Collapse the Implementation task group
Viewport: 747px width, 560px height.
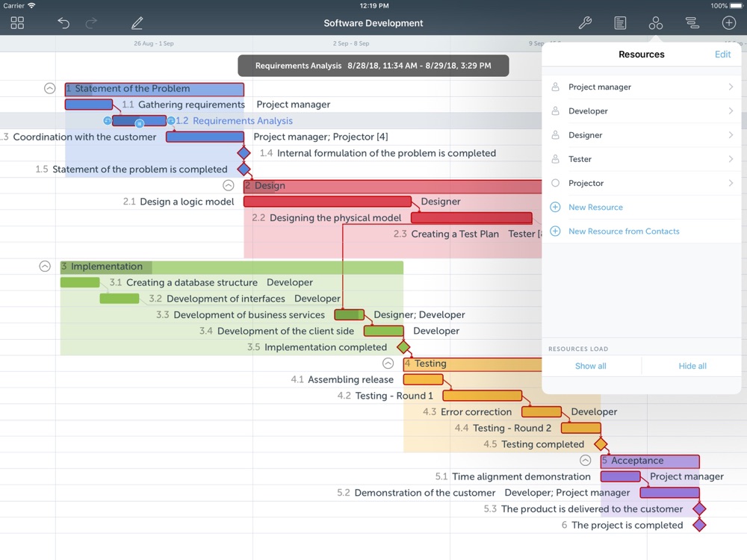[x=45, y=267]
